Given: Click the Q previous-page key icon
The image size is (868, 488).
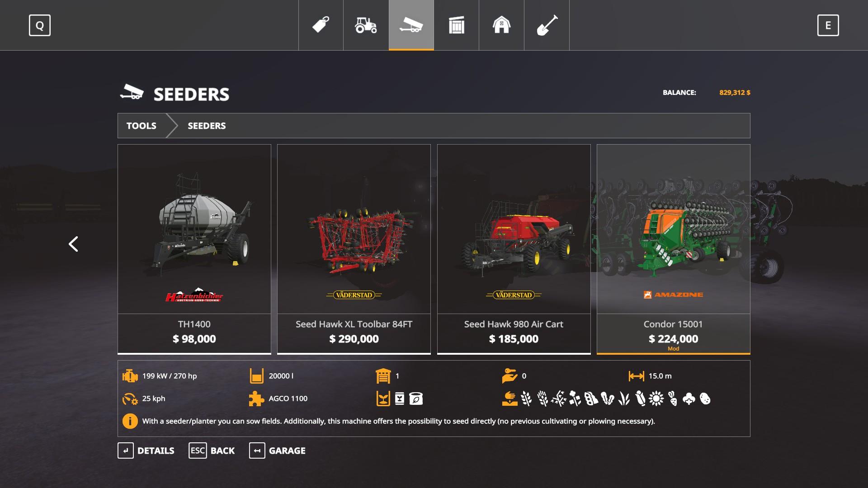Looking at the screenshot, I should pos(40,25).
